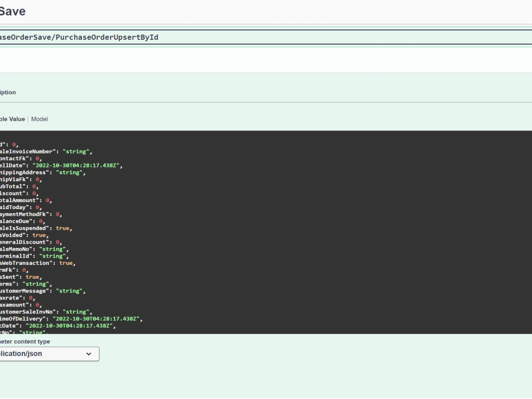532x399 pixels.
Task: Expand the PurchaseOrderUpsertById endpoint bar
Action: tap(266, 37)
